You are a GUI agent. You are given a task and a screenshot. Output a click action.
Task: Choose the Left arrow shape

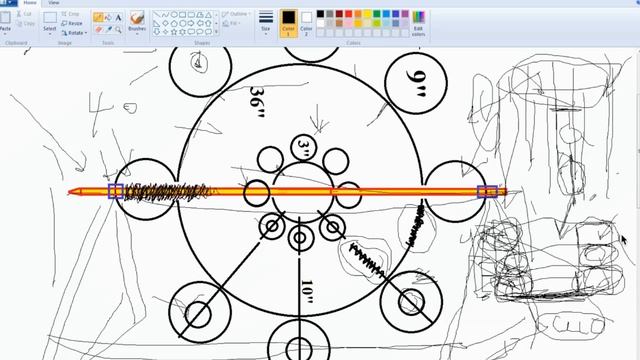coord(200,23)
